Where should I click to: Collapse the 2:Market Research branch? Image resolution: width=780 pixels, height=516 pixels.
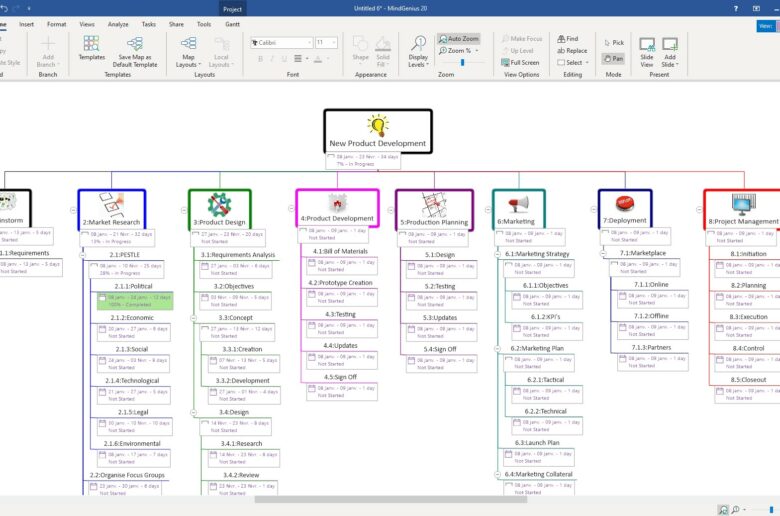point(74,210)
